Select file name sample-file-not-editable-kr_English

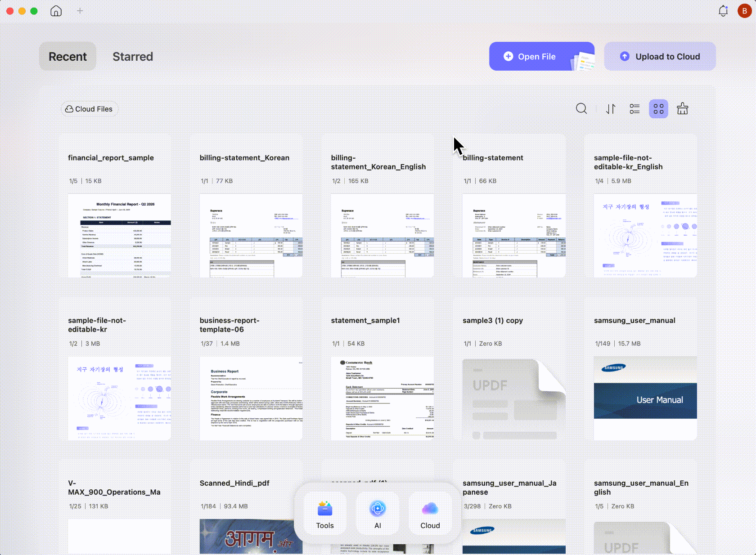pos(628,162)
